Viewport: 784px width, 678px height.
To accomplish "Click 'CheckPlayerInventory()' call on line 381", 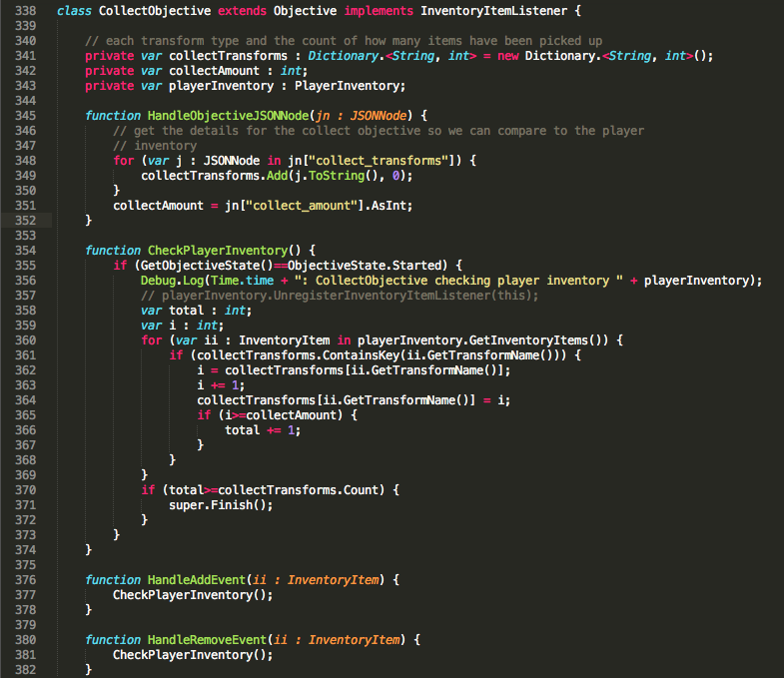I will point(190,655).
